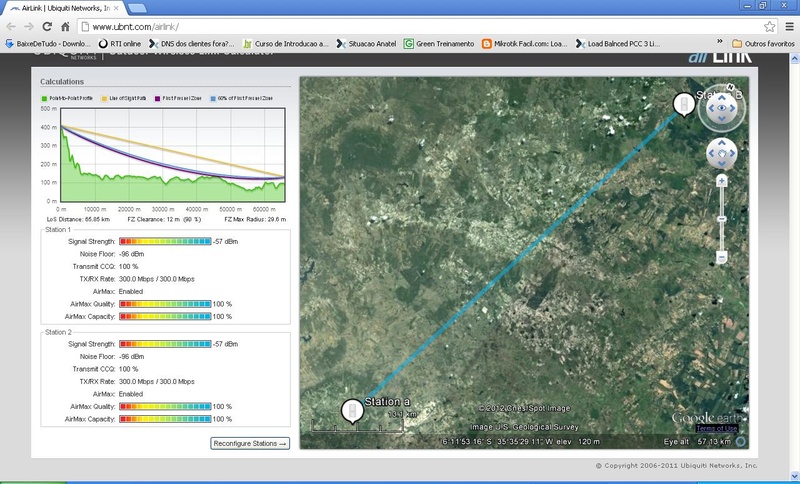Expand the bookmarks overflow chevron

coord(719,42)
